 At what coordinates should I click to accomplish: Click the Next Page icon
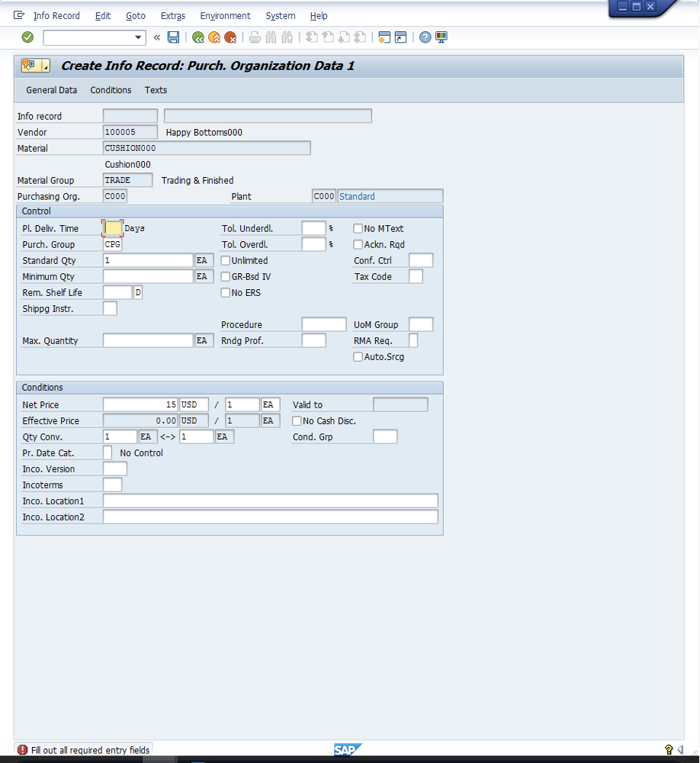(x=344, y=37)
